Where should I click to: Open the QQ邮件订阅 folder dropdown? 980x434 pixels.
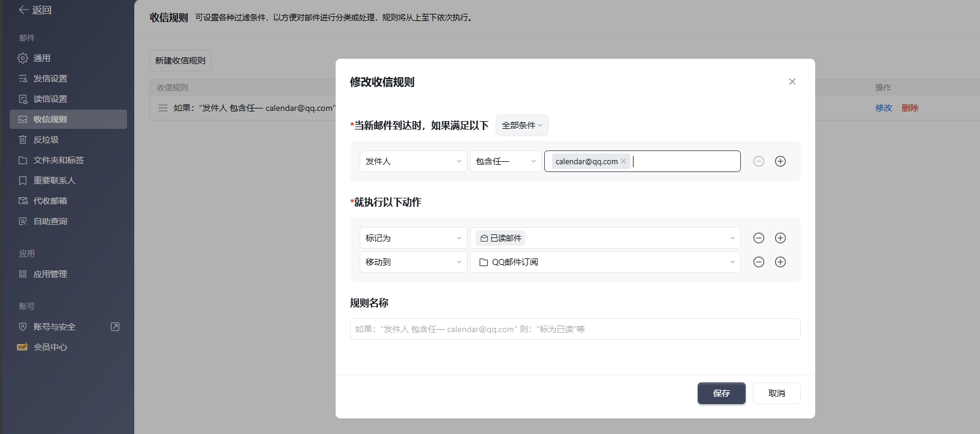(x=605, y=262)
